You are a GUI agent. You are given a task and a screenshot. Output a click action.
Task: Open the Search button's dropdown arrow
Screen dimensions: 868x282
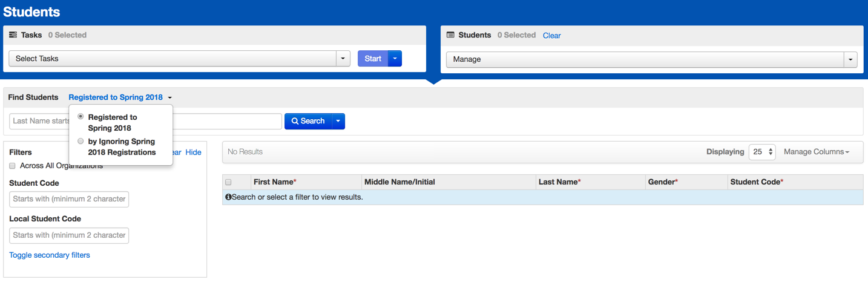pyautogui.click(x=338, y=121)
